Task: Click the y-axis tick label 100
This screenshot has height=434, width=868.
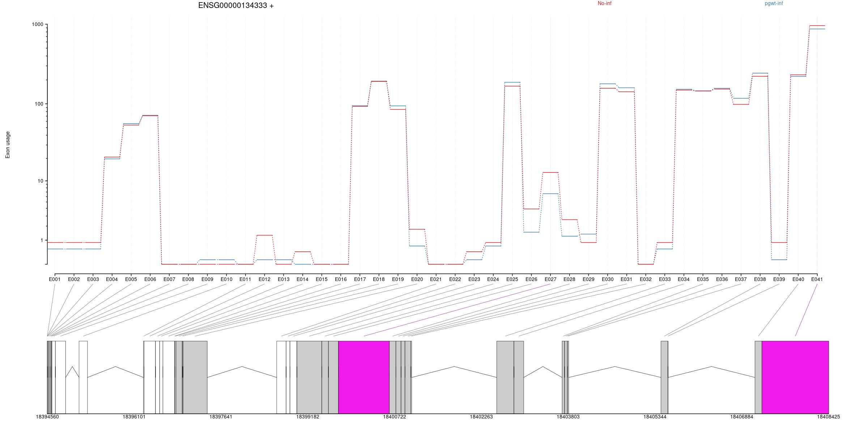Action: click(x=39, y=104)
